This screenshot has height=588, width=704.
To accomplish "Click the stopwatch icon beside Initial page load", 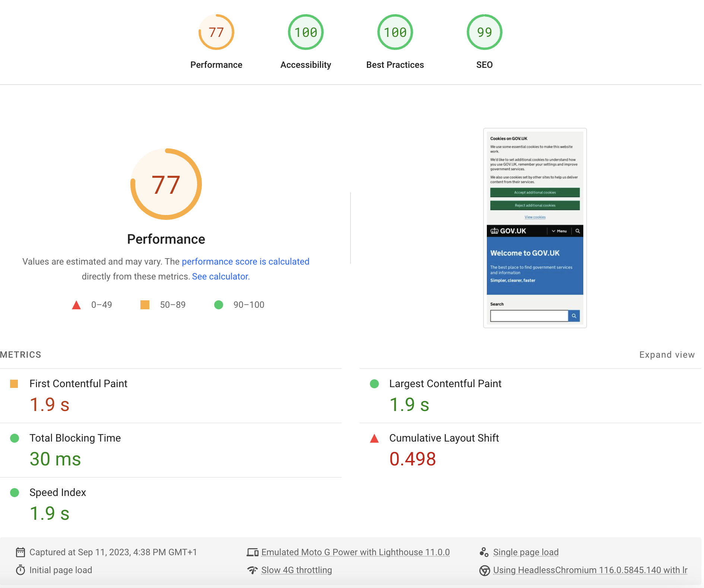I will (20, 570).
